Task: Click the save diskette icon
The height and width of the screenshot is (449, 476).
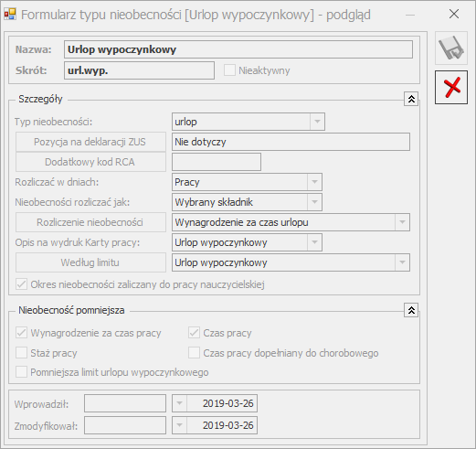Action: [451, 48]
